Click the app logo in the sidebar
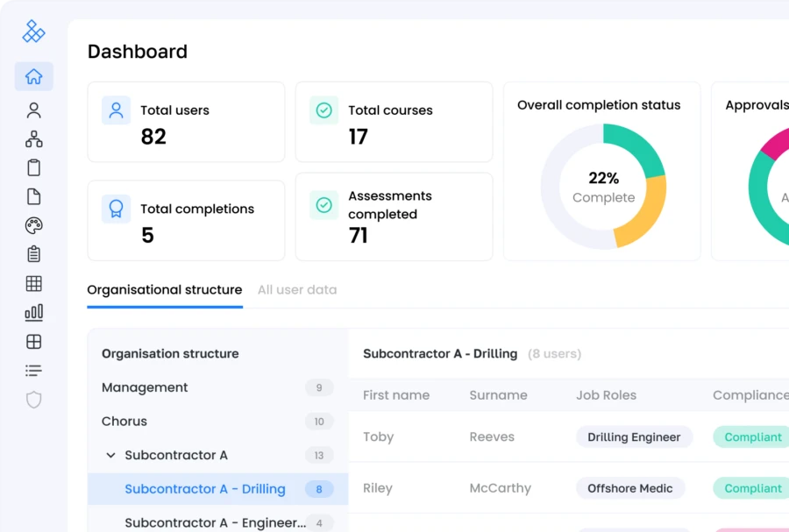 [x=33, y=32]
